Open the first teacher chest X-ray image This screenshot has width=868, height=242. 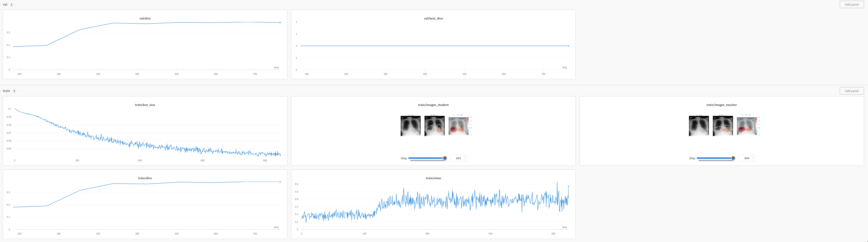tap(699, 126)
